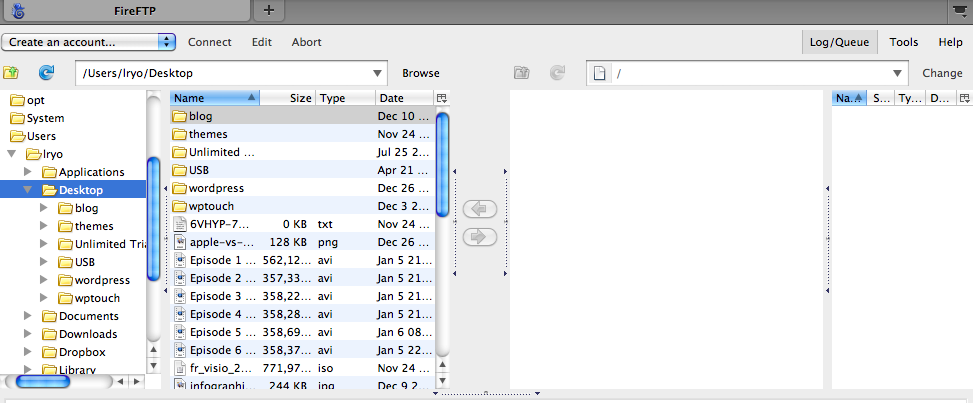
Task: Open the Tools menu
Action: pyautogui.click(x=903, y=42)
